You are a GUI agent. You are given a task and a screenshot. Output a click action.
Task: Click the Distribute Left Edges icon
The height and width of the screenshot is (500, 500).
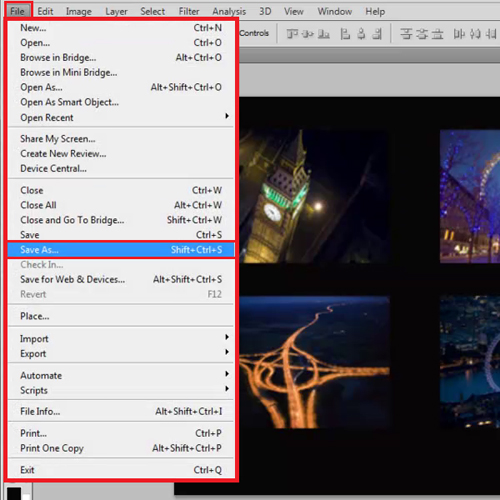[x=459, y=34]
